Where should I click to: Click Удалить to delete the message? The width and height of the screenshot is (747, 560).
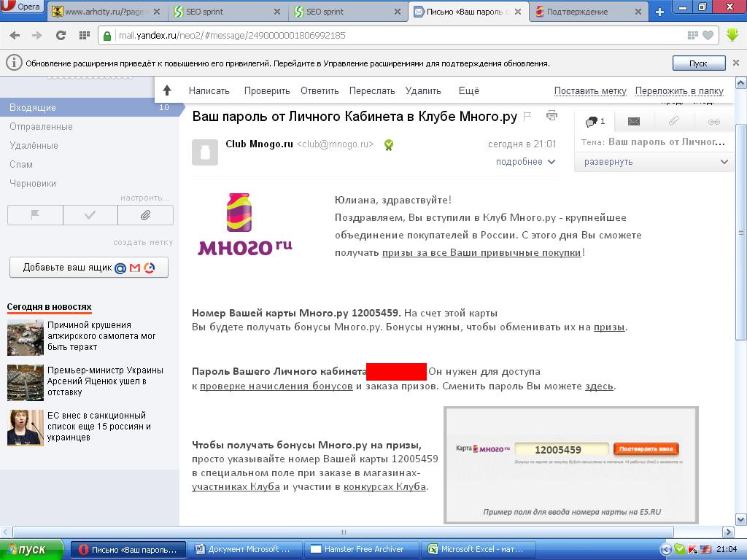423,91
